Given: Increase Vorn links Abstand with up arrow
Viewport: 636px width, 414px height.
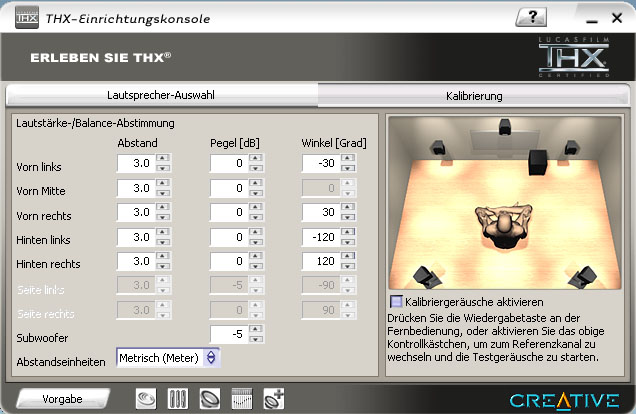Looking at the screenshot, I should [163, 158].
